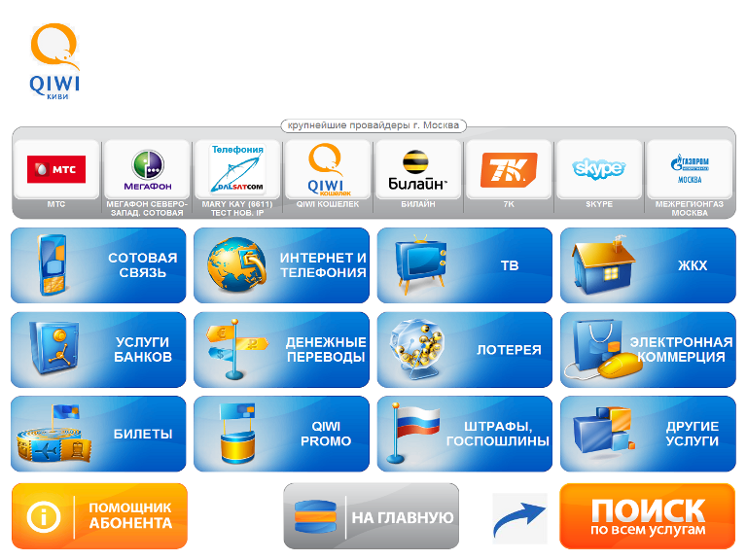Open the Интернет и телефония category

[x=281, y=265]
